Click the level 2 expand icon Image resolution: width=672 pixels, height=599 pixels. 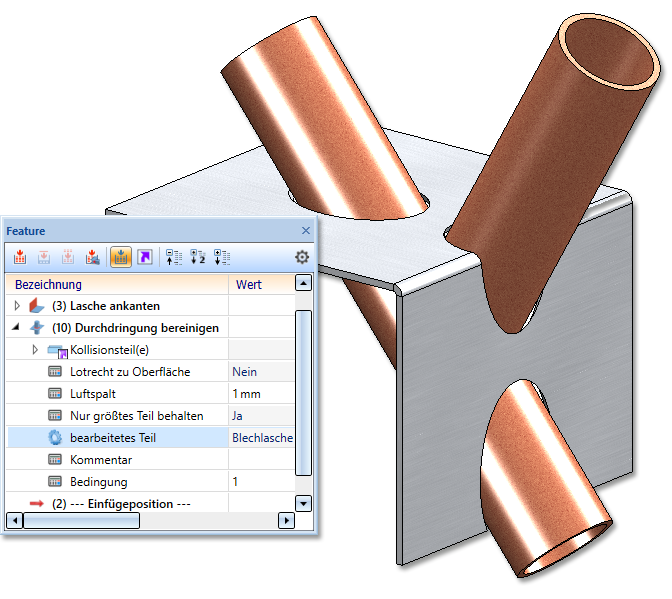click(x=198, y=257)
